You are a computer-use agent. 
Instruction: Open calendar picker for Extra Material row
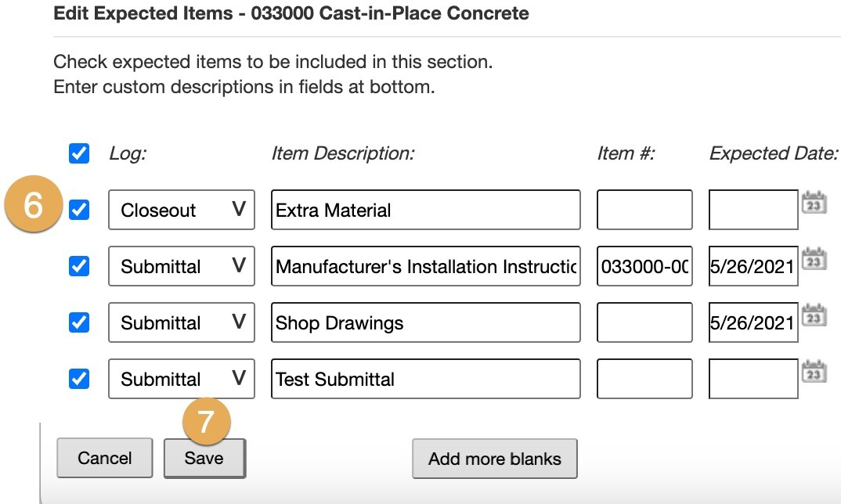point(814,203)
